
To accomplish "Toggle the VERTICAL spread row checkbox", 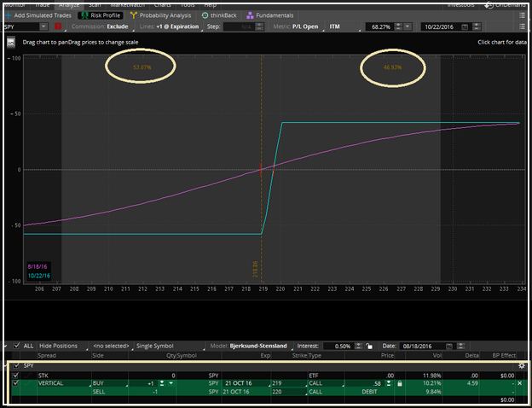I will coord(15,383).
